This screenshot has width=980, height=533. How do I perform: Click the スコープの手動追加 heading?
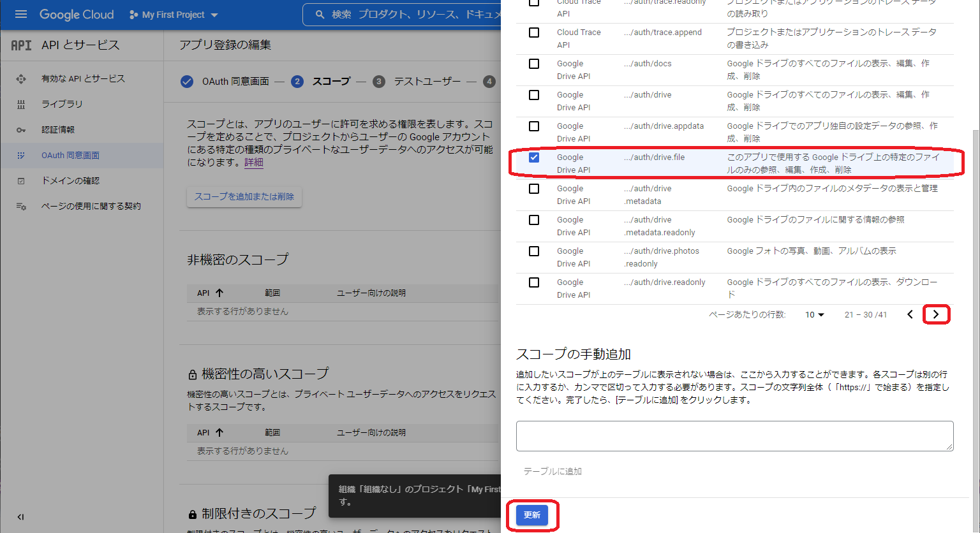[x=574, y=354]
